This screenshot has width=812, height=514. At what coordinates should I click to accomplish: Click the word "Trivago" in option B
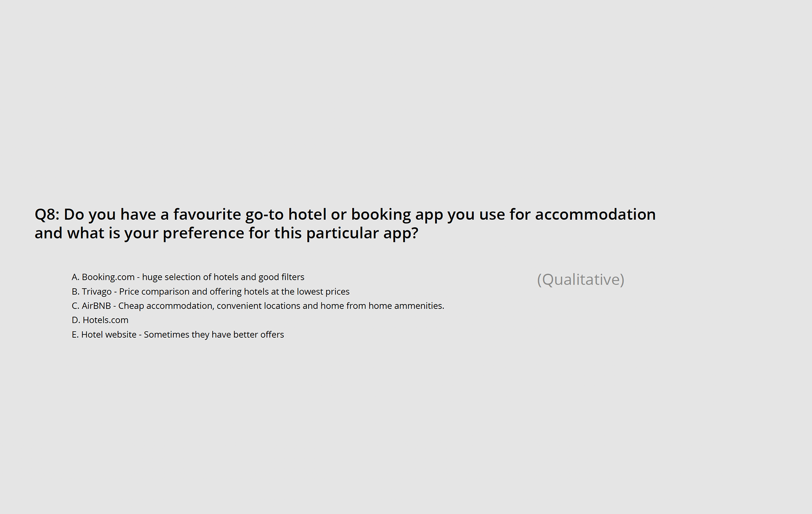point(96,292)
